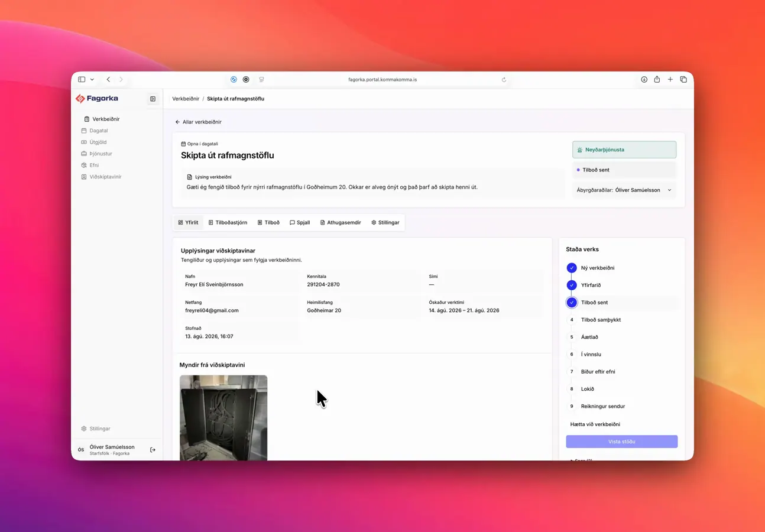The height and width of the screenshot is (532, 765).
Task: Select step 9 Reikningur sendur
Action: pyautogui.click(x=621, y=406)
